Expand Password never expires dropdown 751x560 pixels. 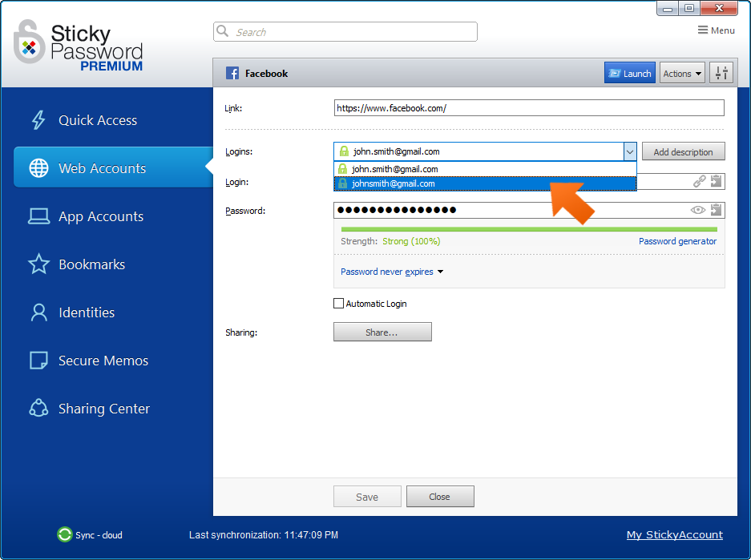(392, 272)
